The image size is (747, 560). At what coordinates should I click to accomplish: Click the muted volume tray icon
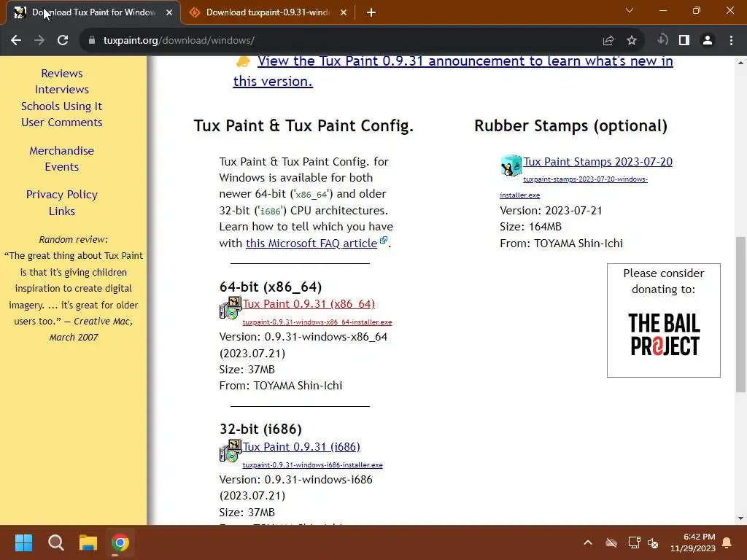coord(653,542)
